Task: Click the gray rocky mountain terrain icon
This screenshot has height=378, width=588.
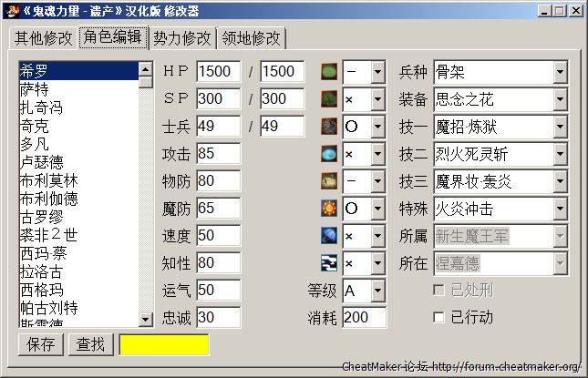Action: click(329, 127)
